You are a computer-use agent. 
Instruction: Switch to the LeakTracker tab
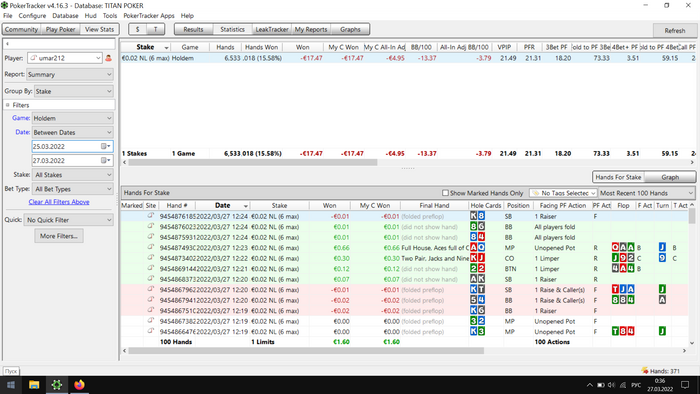click(272, 29)
